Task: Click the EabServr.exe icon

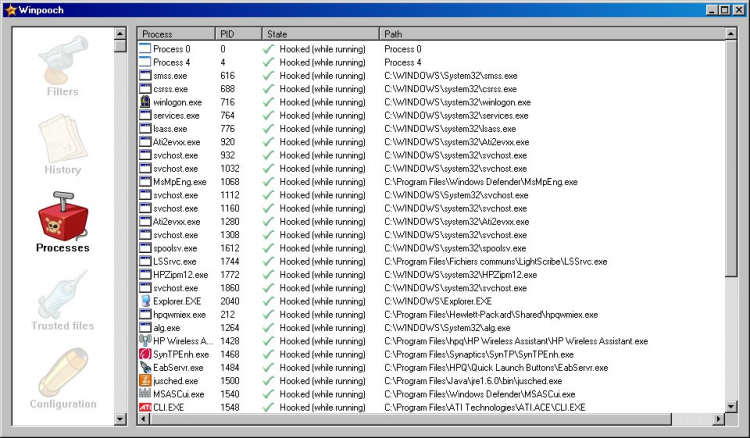Action: [145, 367]
